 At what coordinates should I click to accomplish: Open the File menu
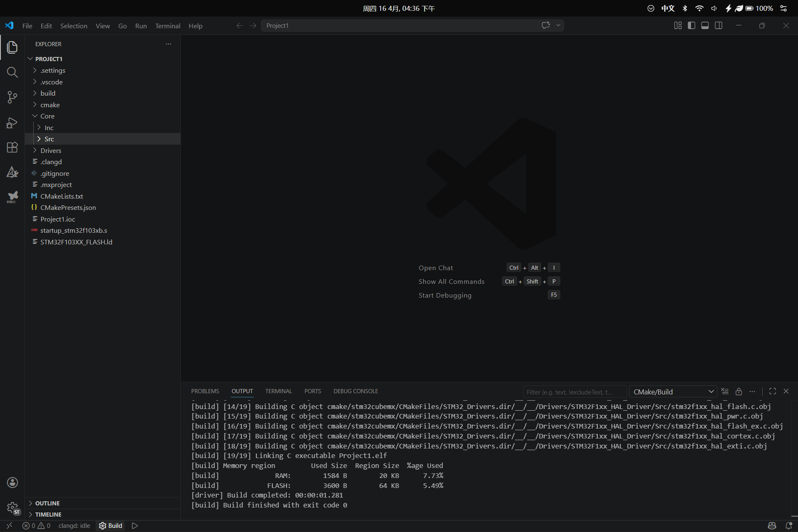(27, 26)
